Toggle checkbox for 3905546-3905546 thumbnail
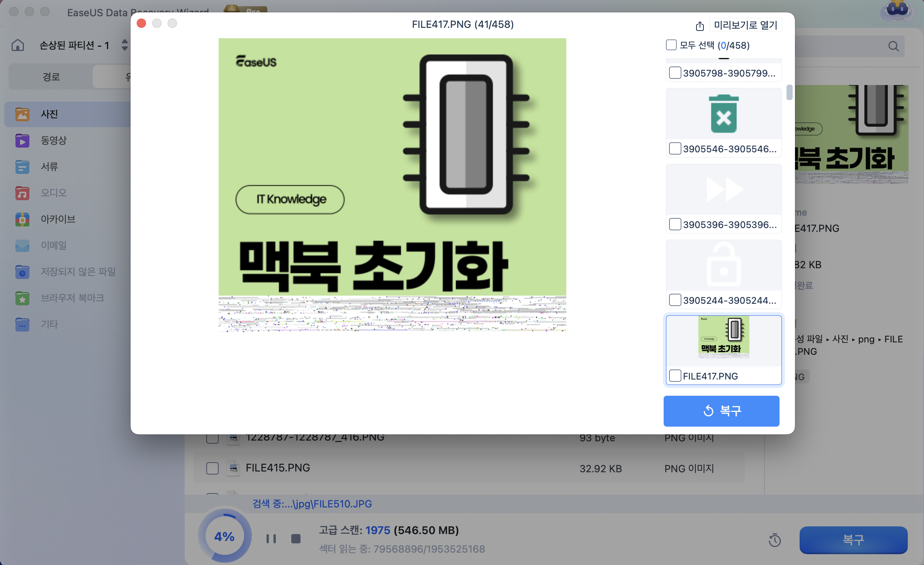Viewport: 924px width, 565px height. tap(675, 149)
